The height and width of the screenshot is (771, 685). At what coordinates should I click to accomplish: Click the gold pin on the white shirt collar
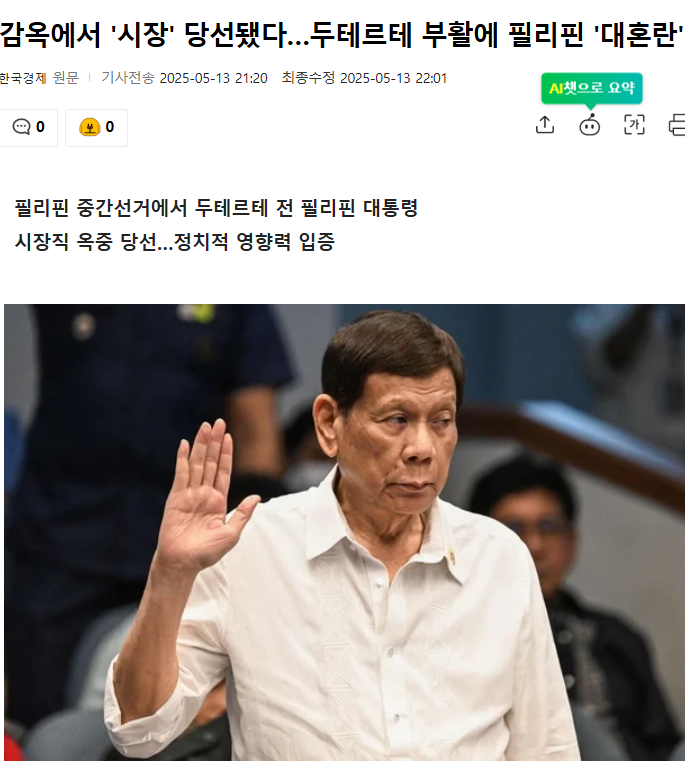(x=451, y=555)
